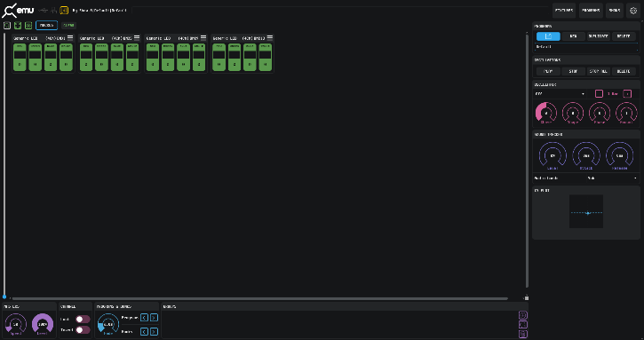The height and width of the screenshot is (340, 644).
Task: Click first channel fader of second Generic LED
Action: tap(86, 57)
